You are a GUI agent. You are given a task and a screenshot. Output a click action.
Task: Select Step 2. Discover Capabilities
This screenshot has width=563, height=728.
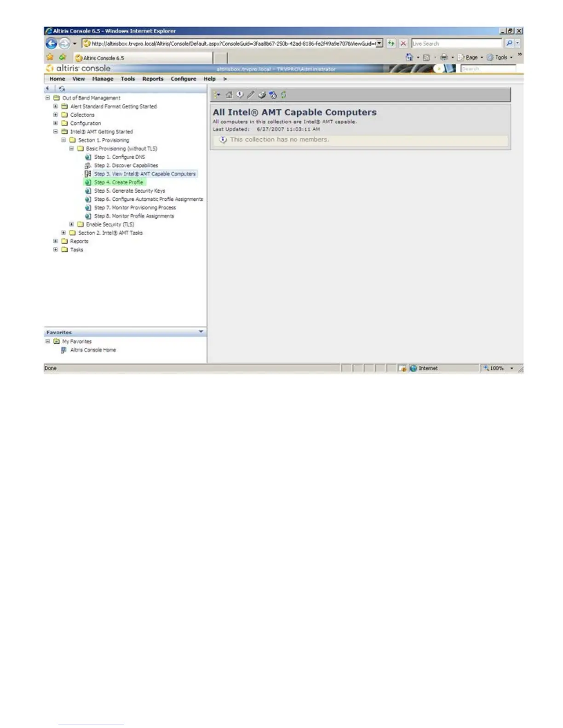pyautogui.click(x=126, y=165)
